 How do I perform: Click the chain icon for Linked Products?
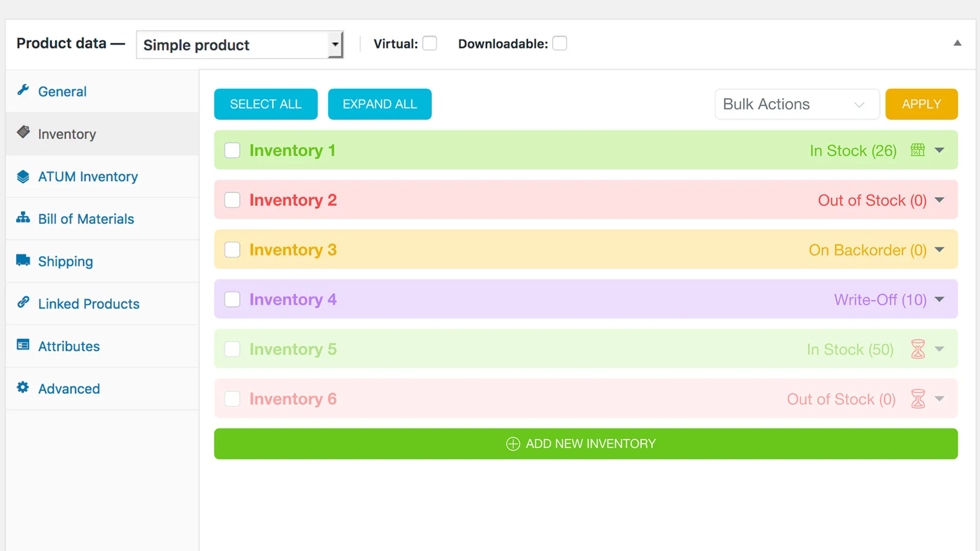tap(23, 303)
